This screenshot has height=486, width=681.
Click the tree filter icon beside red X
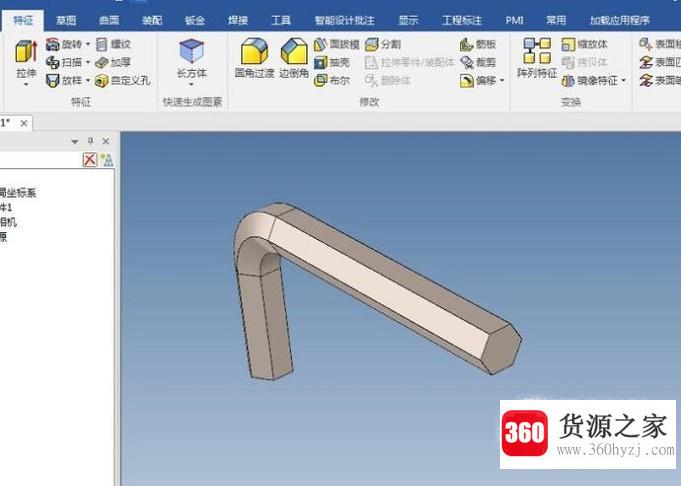[x=106, y=159]
